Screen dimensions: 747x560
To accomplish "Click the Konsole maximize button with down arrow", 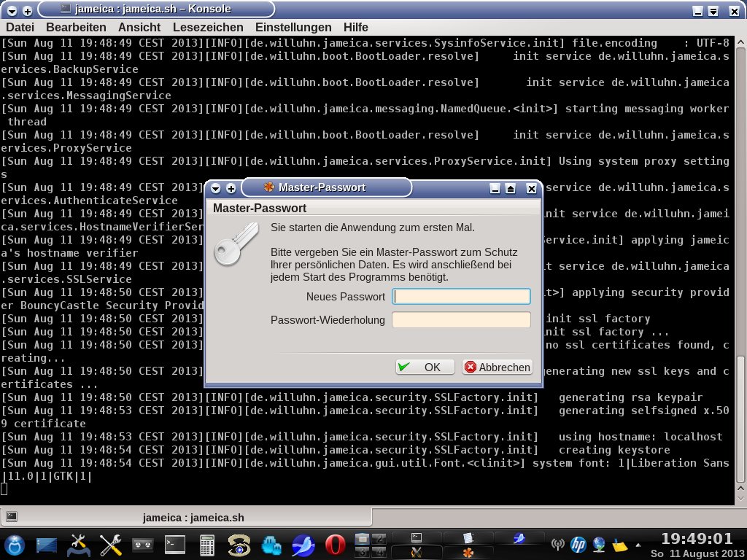I will click(713, 10).
